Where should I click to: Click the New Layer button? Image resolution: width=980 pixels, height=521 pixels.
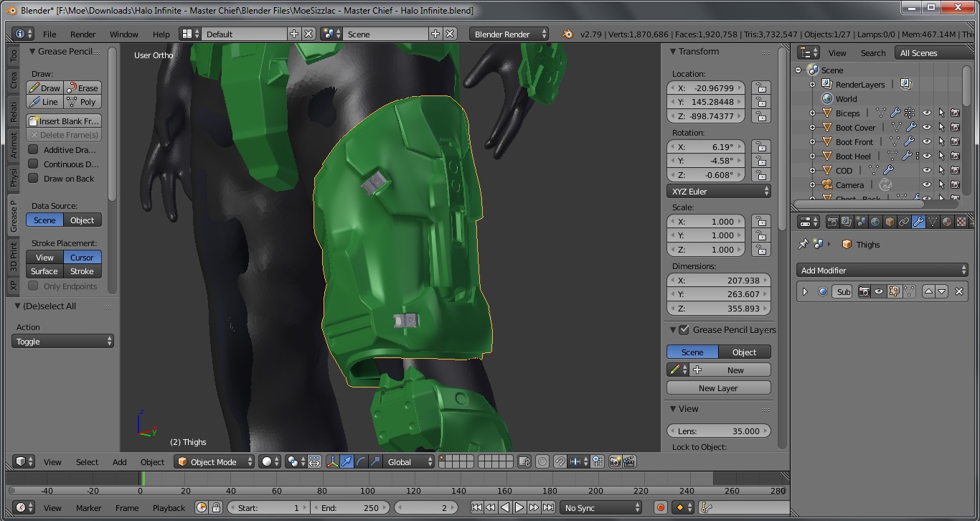[x=718, y=388]
